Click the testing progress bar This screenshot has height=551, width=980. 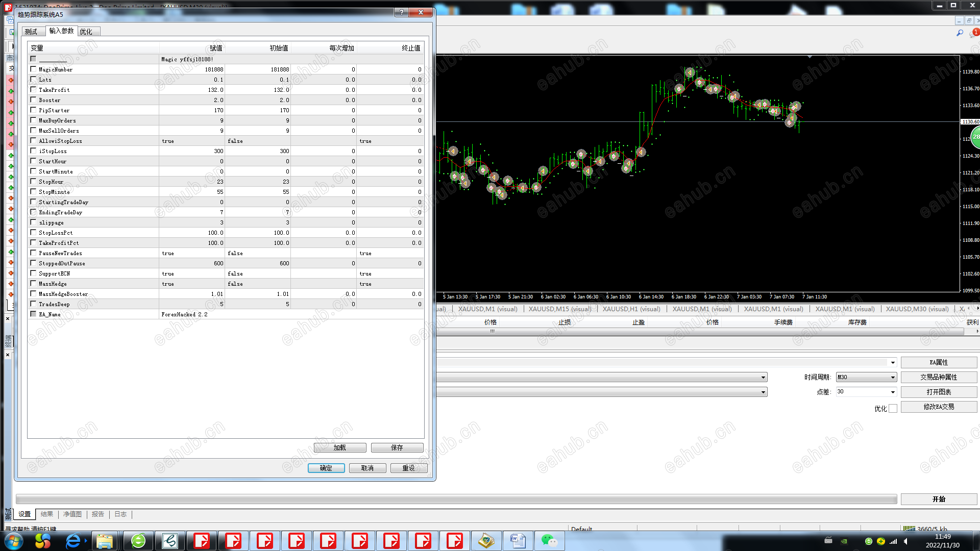pyautogui.click(x=456, y=499)
